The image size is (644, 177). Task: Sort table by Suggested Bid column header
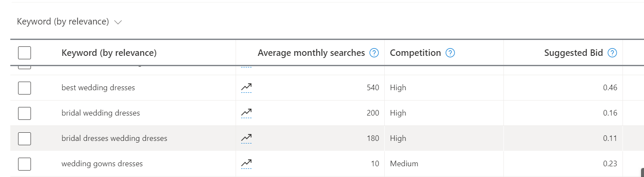tap(573, 53)
